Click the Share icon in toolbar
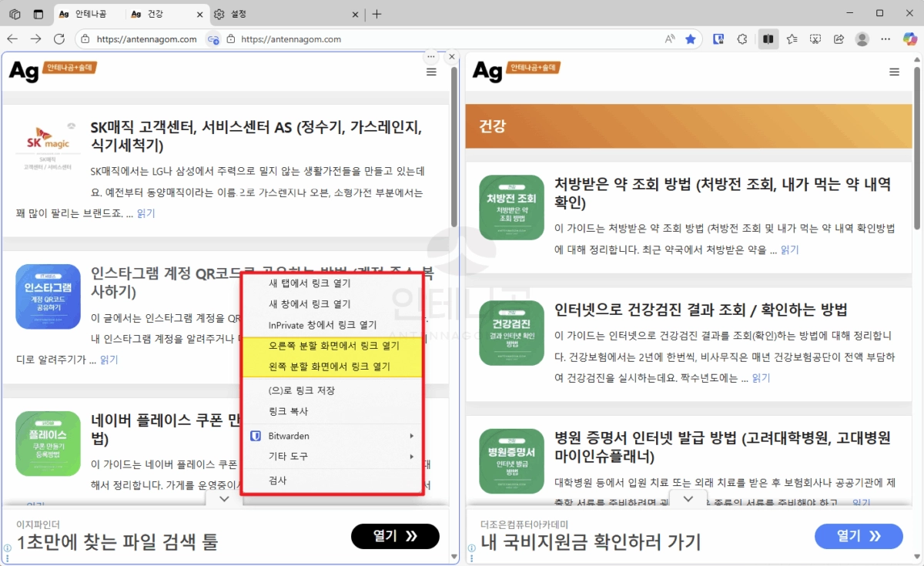This screenshot has width=924, height=566. pyautogui.click(x=839, y=39)
